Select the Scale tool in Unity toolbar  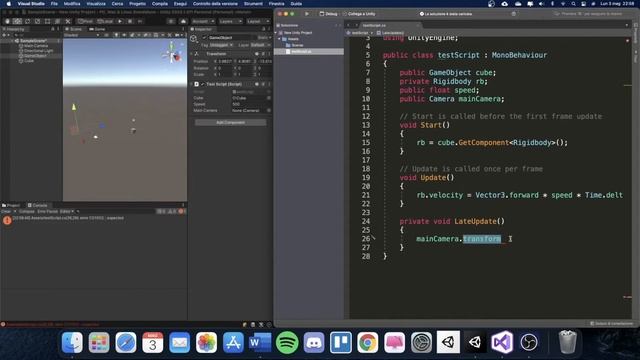(37, 21)
